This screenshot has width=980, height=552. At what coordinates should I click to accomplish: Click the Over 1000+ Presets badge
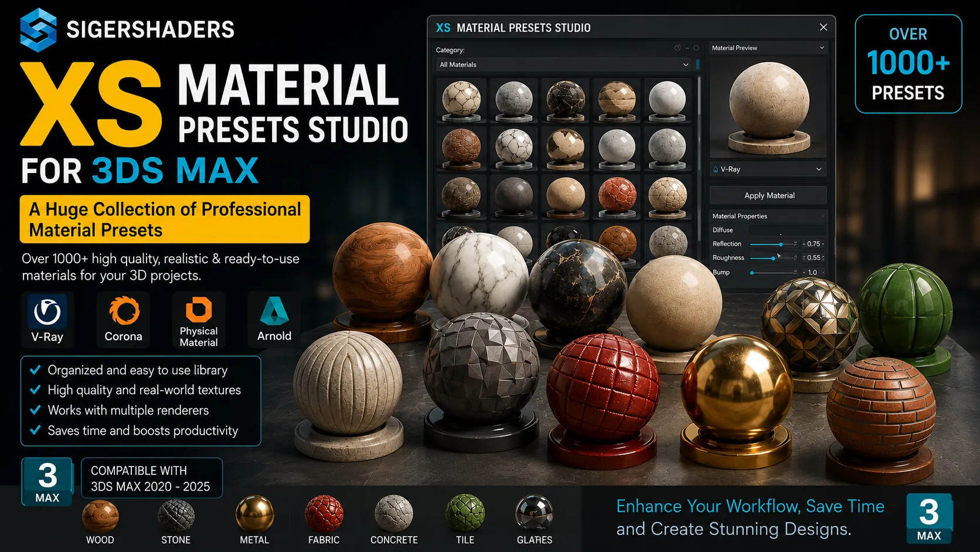908,64
